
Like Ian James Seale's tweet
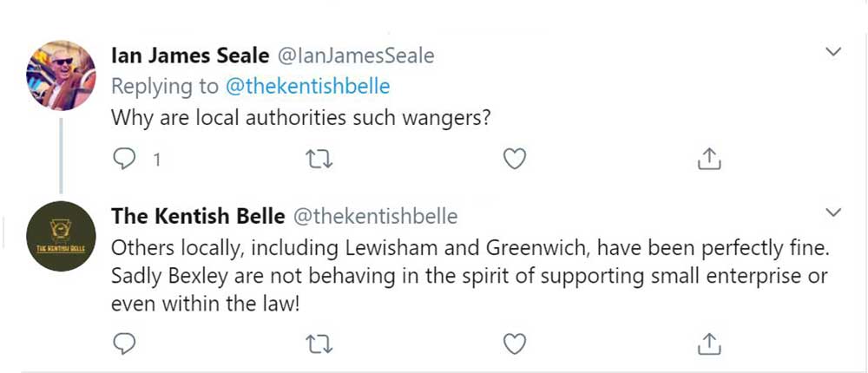click(x=516, y=158)
